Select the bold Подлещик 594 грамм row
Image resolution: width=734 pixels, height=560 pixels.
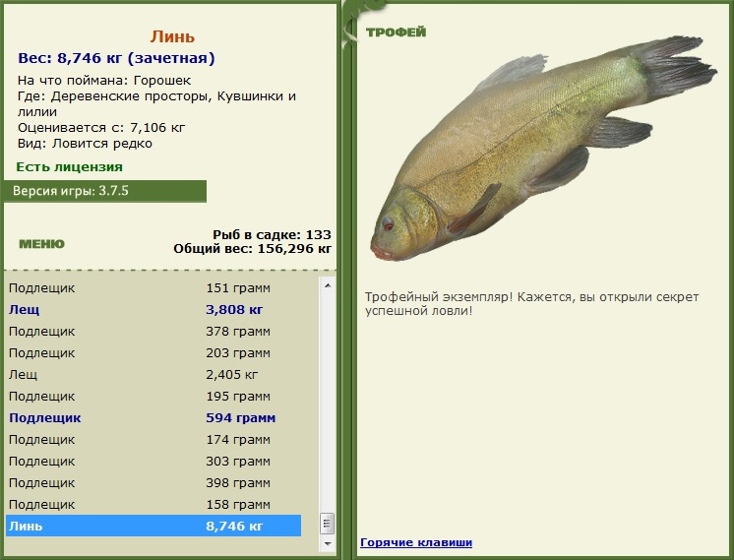click(x=153, y=417)
